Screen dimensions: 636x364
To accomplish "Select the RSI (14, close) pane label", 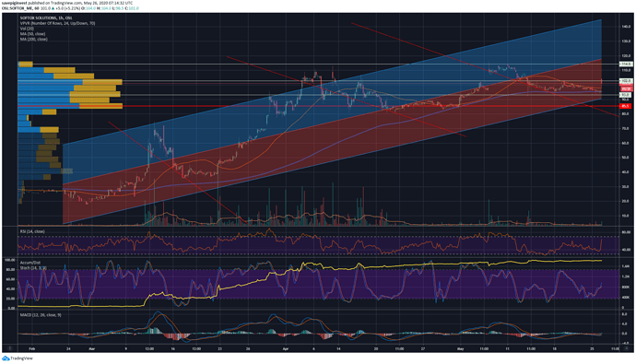I will (32, 231).
